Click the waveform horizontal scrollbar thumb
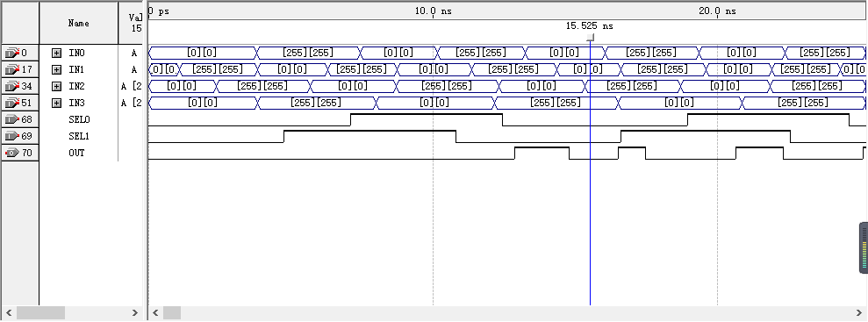 point(172,313)
